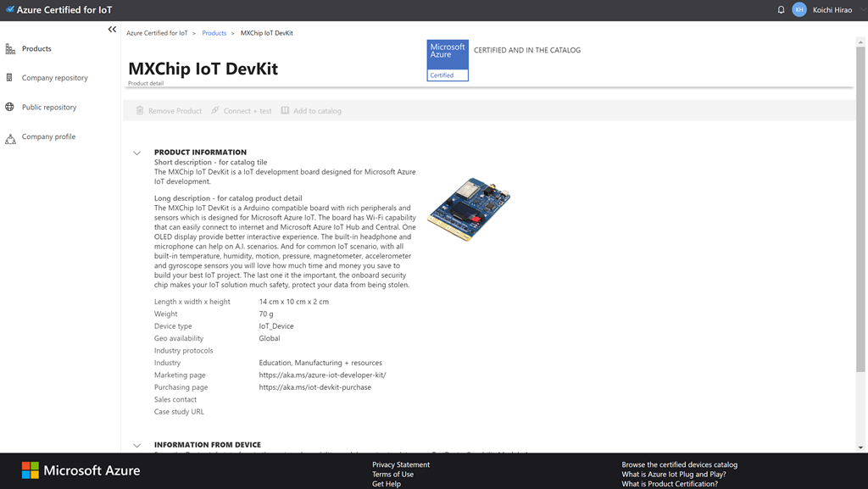This screenshot has width=868, height=489.
Task: Click the vertical scrollbar thumb
Action: 860,209
